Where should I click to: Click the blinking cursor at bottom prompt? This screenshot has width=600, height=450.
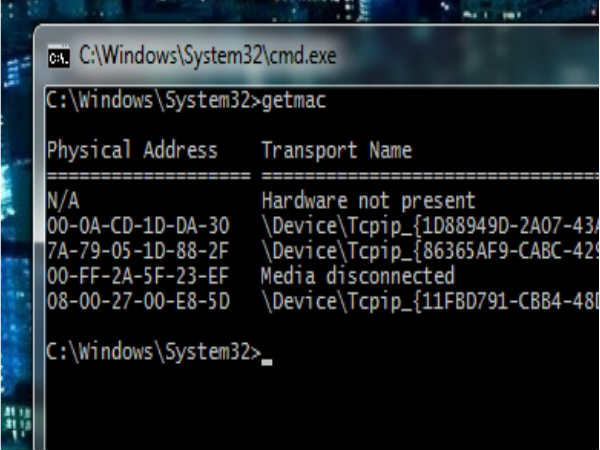coord(266,356)
